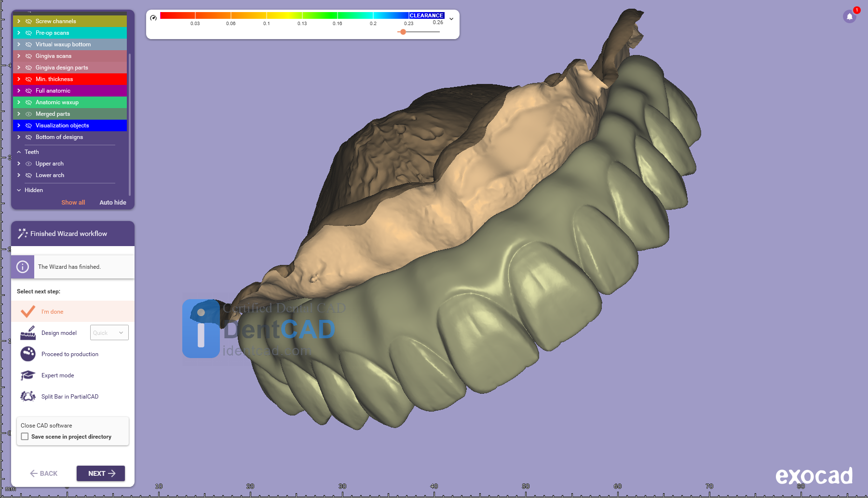Viewport: 868px width, 498px height.
Task: Click the notification bell icon
Action: [849, 17]
